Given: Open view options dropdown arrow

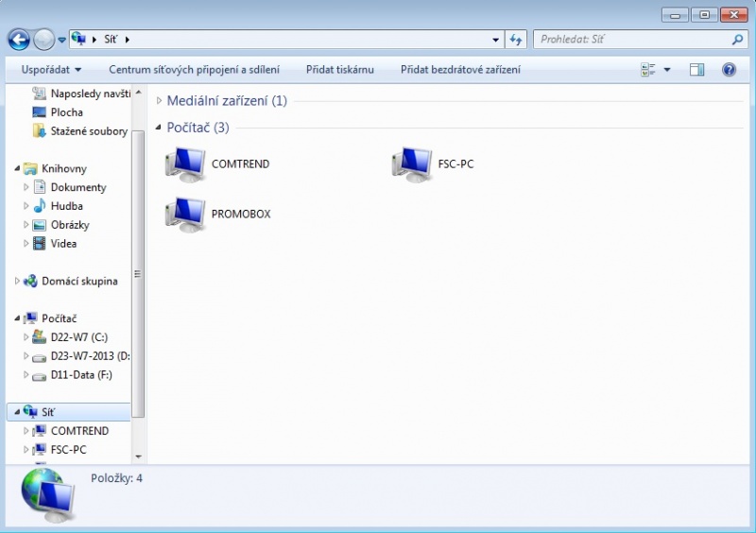Looking at the screenshot, I should point(667,70).
